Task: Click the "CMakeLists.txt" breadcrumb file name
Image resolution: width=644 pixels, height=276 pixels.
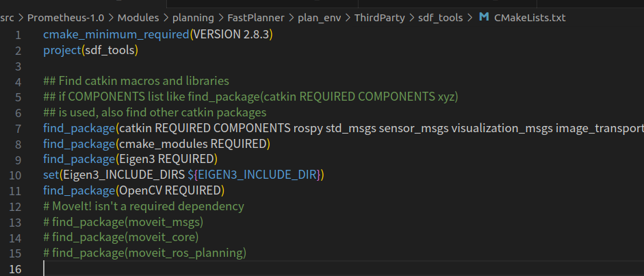Action: [530, 18]
